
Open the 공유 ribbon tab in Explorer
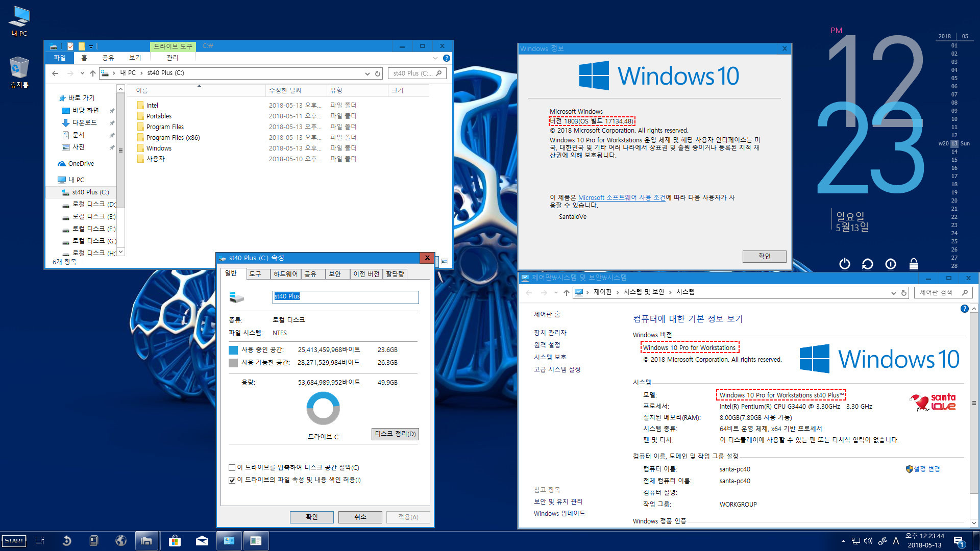tap(108, 58)
